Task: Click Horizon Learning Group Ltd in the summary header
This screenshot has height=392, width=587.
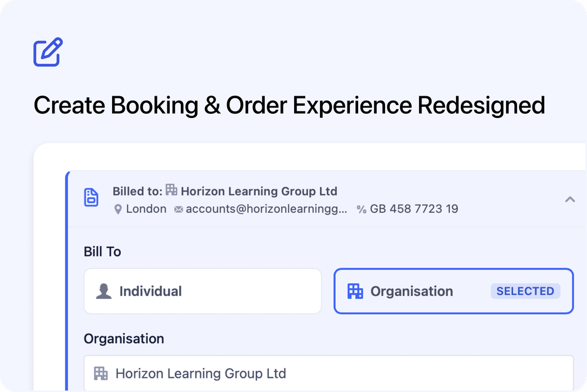Action: coord(260,191)
